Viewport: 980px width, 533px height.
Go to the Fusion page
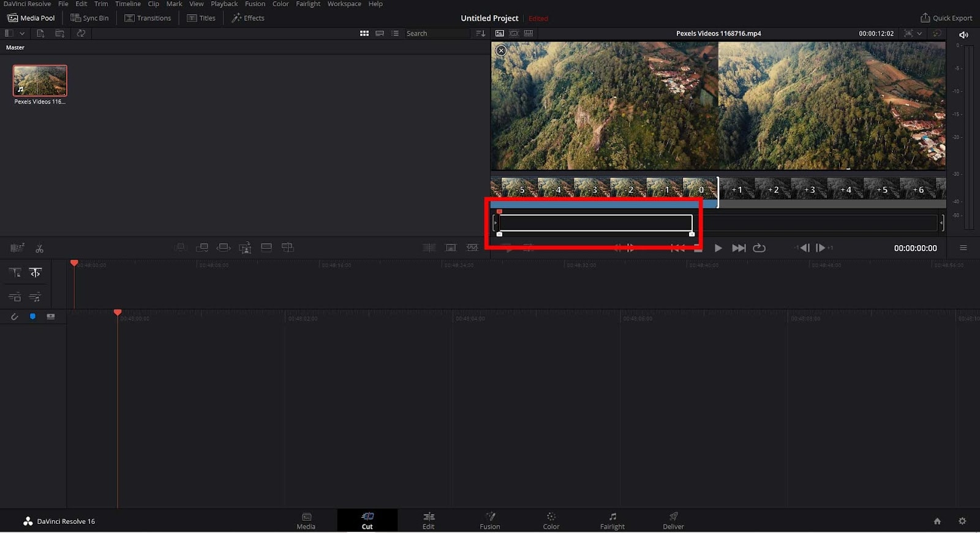click(x=490, y=521)
